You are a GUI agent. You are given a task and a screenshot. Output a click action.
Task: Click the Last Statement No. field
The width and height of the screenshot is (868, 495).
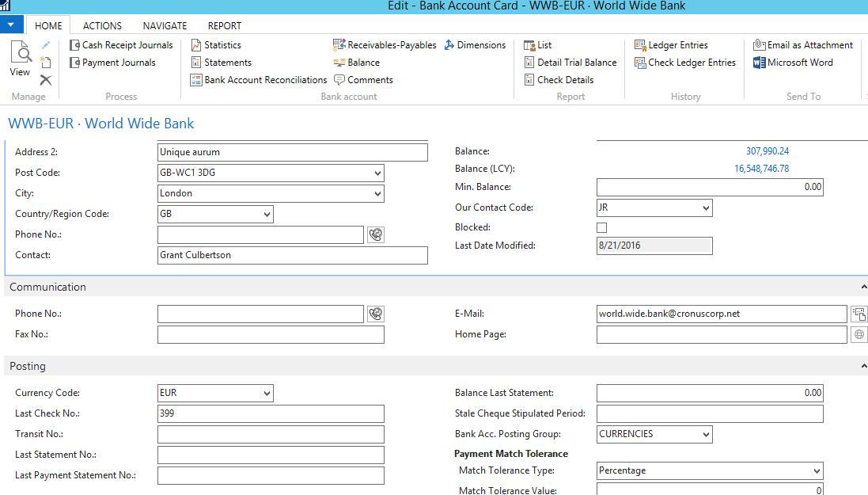(x=271, y=455)
